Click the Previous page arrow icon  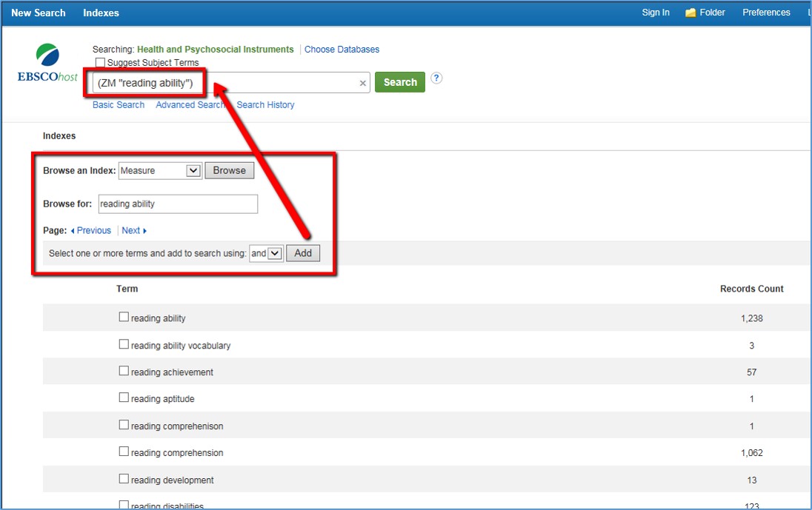tap(73, 231)
